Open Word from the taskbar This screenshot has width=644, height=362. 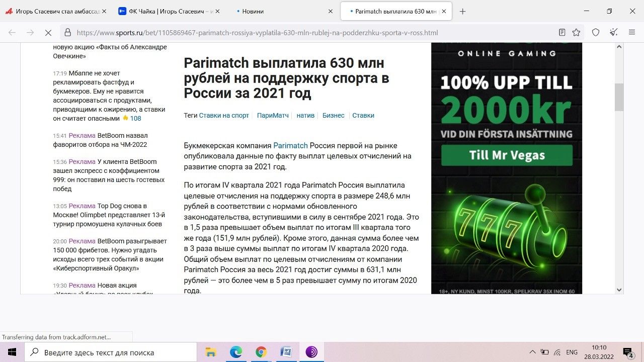285,351
